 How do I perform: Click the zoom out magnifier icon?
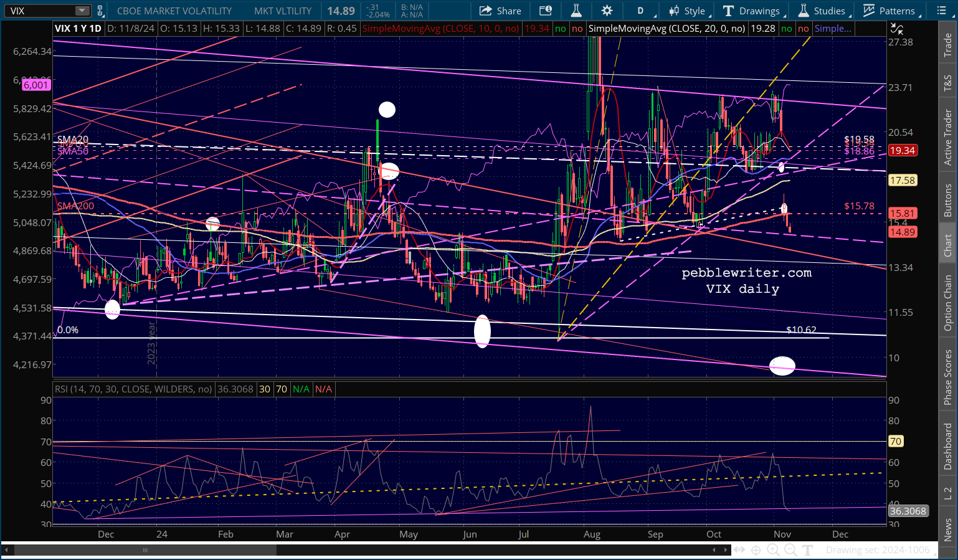(790, 549)
